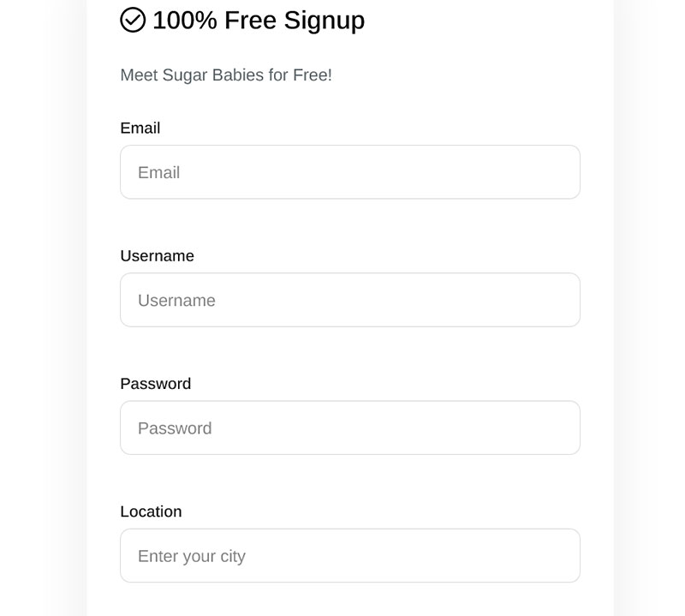Click the Location label above the city field
This screenshot has height=616, width=685.
click(151, 511)
